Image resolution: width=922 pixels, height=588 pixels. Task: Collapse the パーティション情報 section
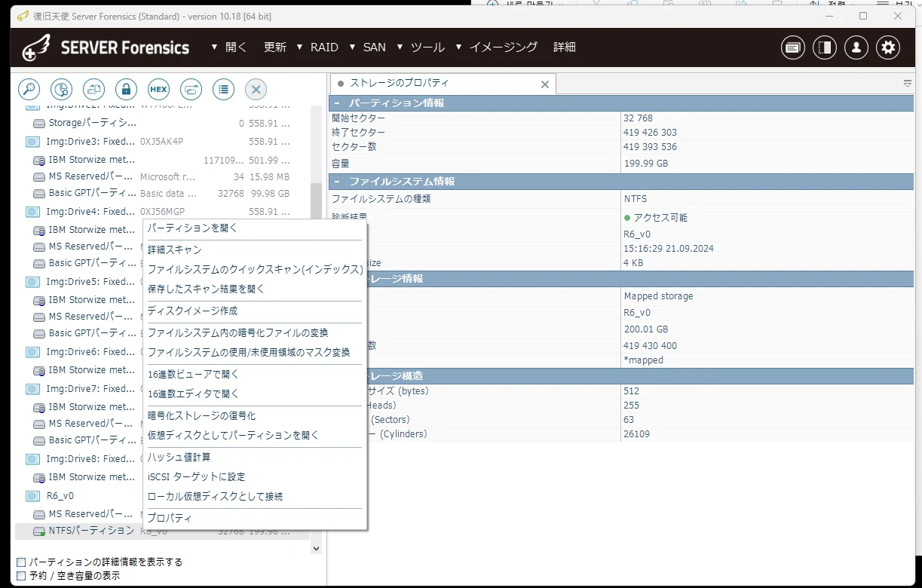(x=336, y=103)
